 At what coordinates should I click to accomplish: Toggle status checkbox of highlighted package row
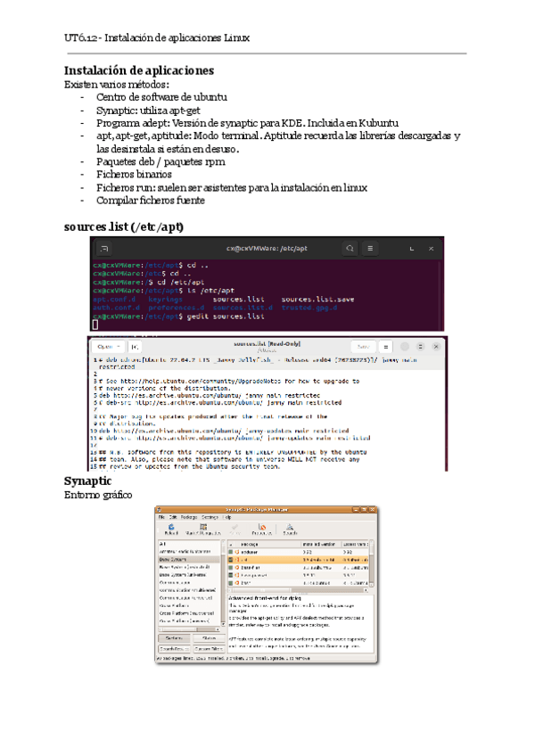[231, 559]
